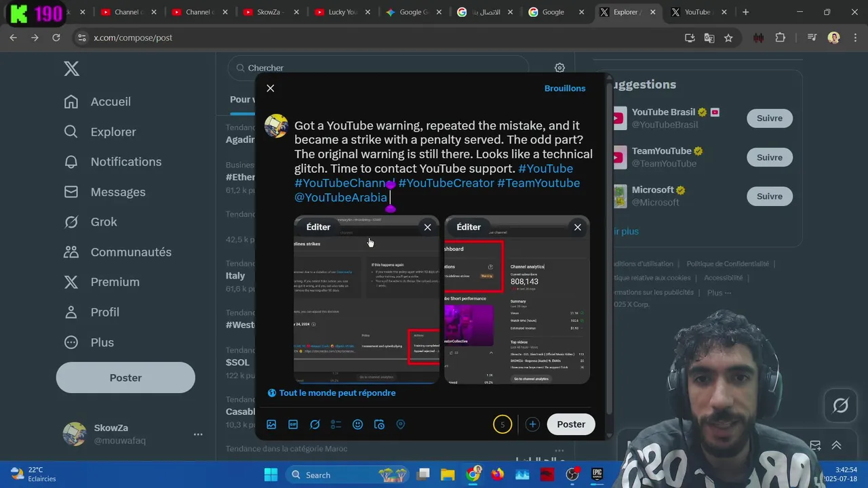The image size is (868, 488).
Task: Close the compose post dialog
Action: (x=271, y=88)
